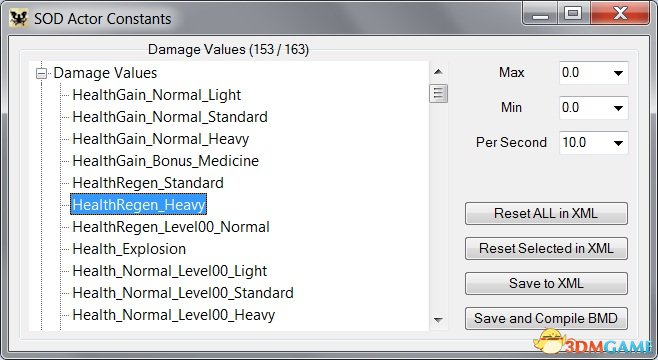Open the Min value dropdown

618,108
